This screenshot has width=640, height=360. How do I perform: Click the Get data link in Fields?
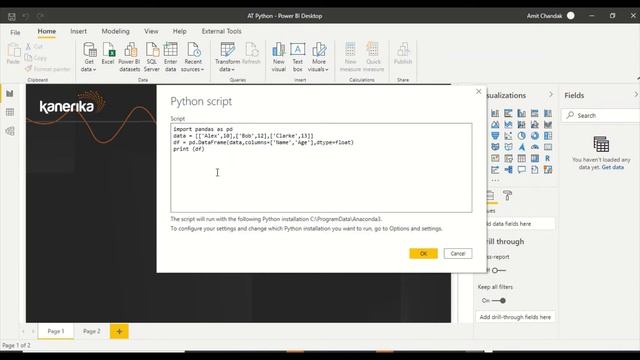coord(612,167)
